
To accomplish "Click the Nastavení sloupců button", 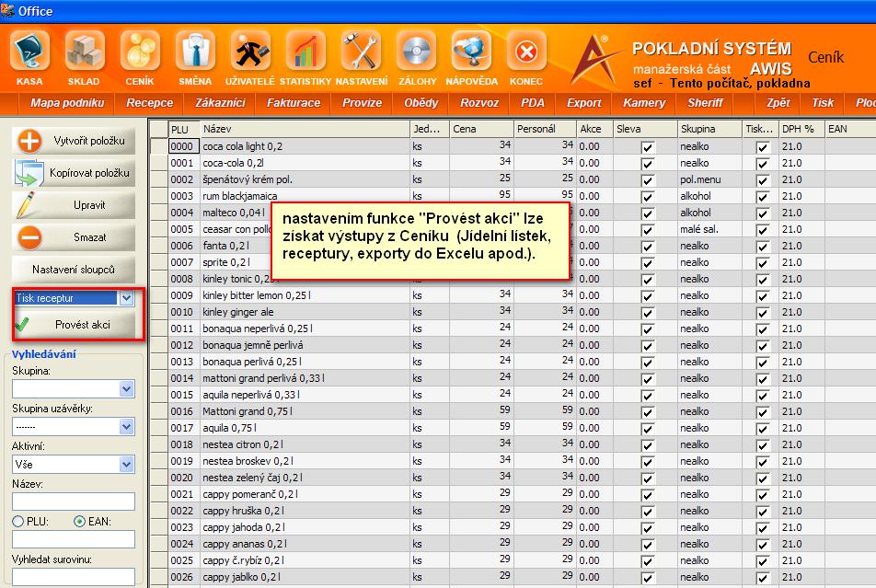I will (74, 270).
